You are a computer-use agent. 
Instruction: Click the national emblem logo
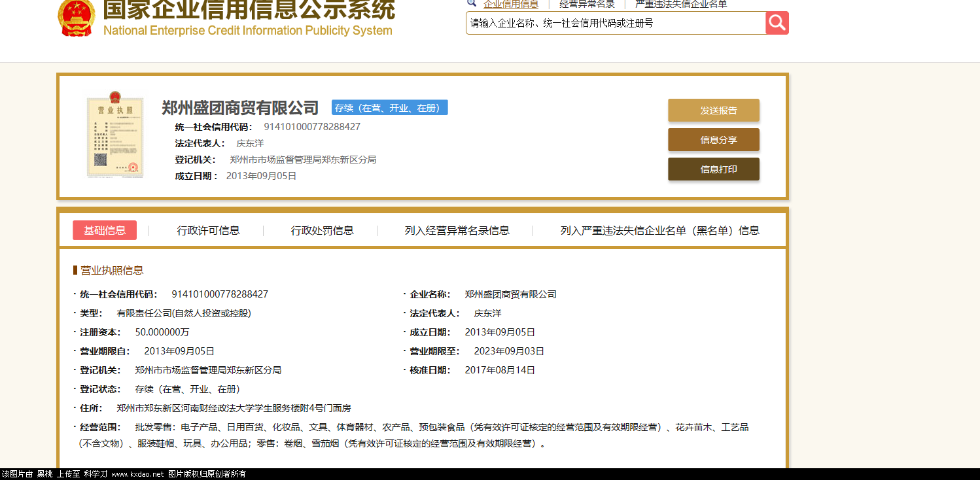[x=76, y=17]
